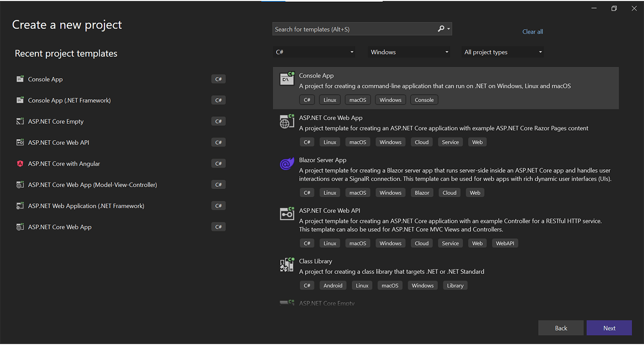Click the ASP.NET Core Web API recent template icon
The image size is (644, 345).
pyautogui.click(x=20, y=142)
